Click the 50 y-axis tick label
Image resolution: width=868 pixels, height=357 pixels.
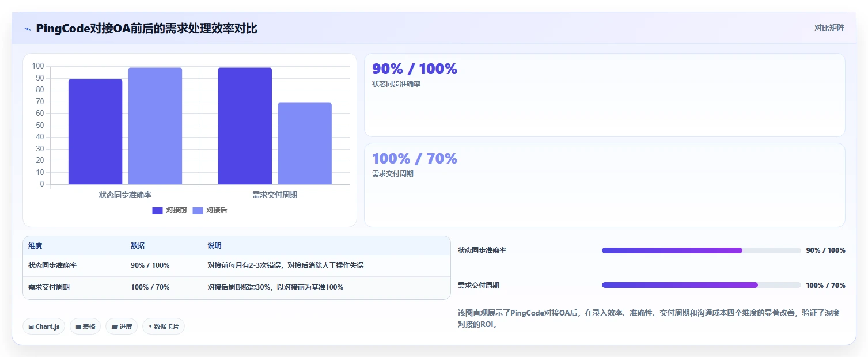pyautogui.click(x=40, y=126)
